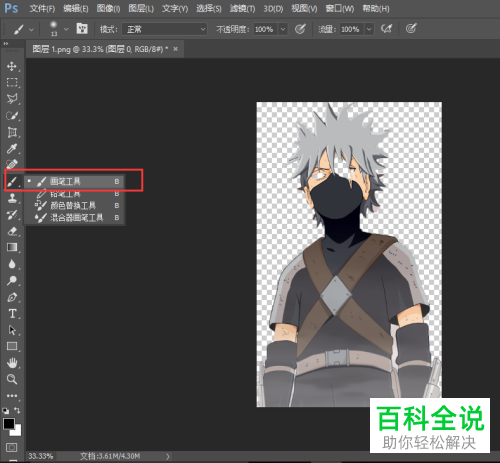The width and height of the screenshot is (500, 463).
Task: Expand the collapsed toolbar double-arrow
Action: [6, 44]
